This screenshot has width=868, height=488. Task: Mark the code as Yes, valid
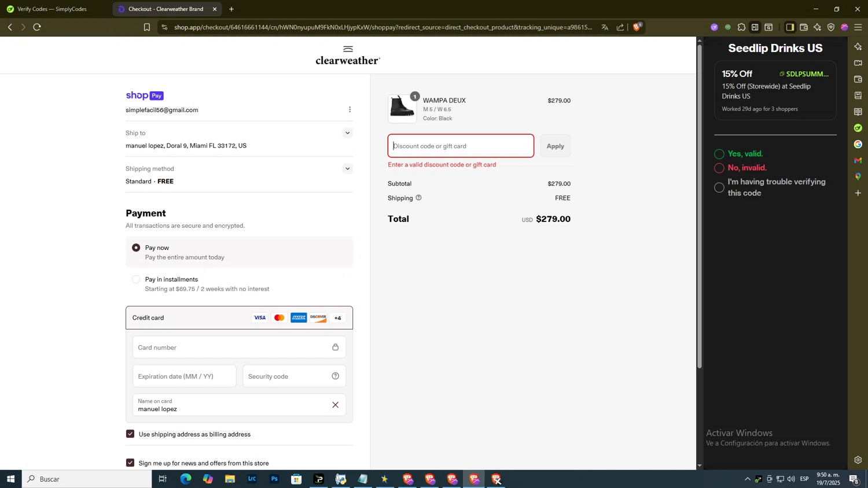(719, 154)
